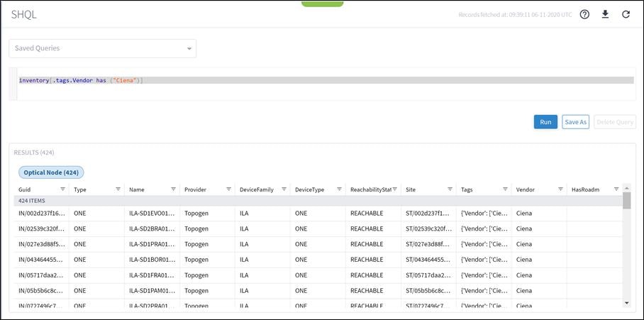Select the IN/05b5b6c8c... Guid cell
This screenshot has width=644, height=320.
click(41, 290)
